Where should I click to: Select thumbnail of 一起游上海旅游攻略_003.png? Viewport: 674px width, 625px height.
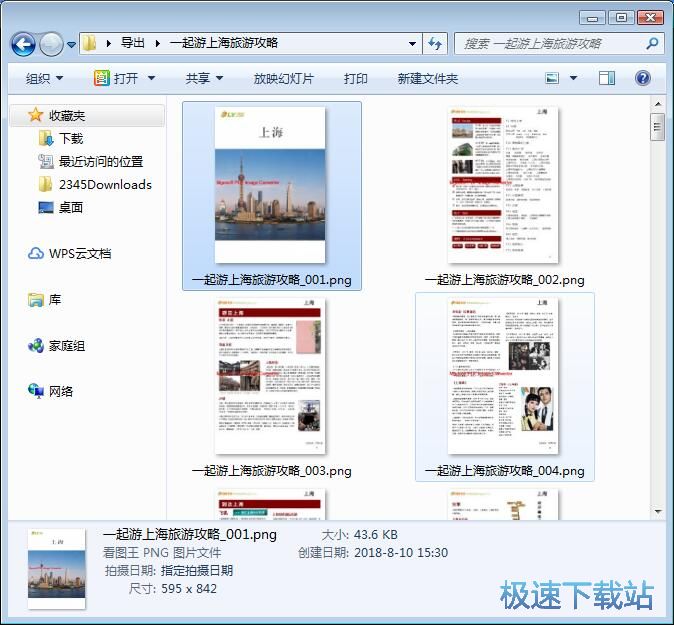tap(270, 376)
